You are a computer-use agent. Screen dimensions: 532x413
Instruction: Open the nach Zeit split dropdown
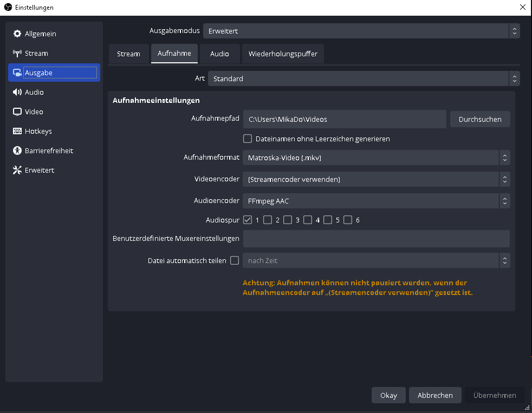click(x=377, y=260)
